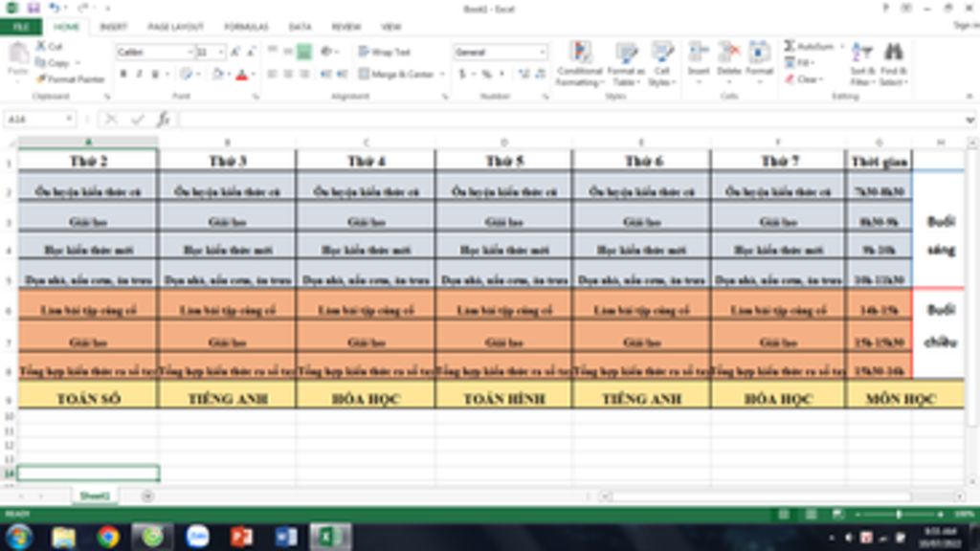The height and width of the screenshot is (551, 980).
Task: Toggle Italic formatting
Action: 139,75
